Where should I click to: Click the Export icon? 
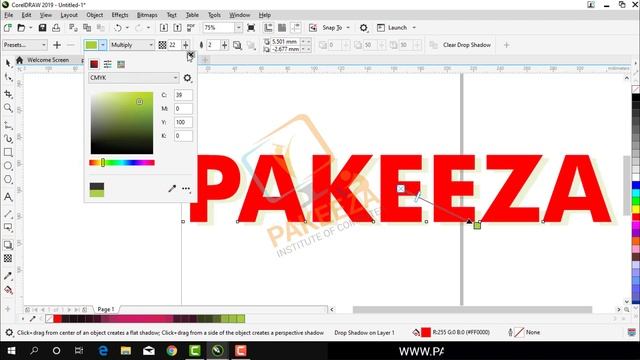(x=178, y=28)
